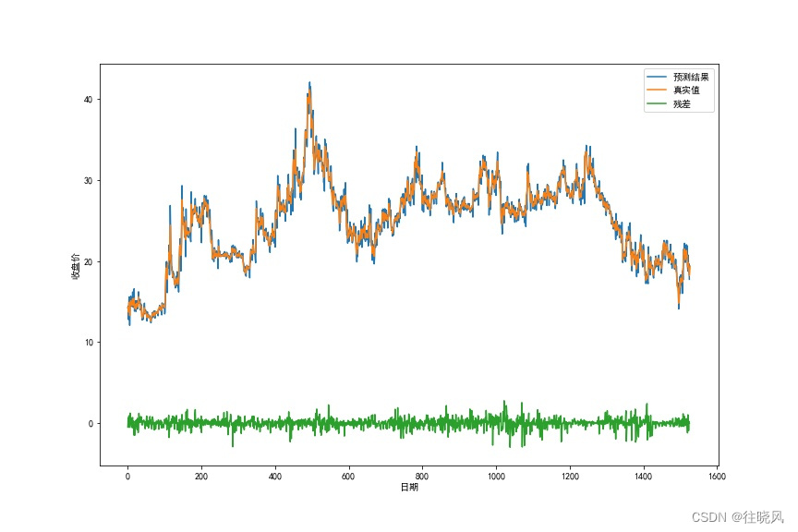Click the x-axis tick label 1400
This screenshot has width=798, height=532.
(x=643, y=477)
